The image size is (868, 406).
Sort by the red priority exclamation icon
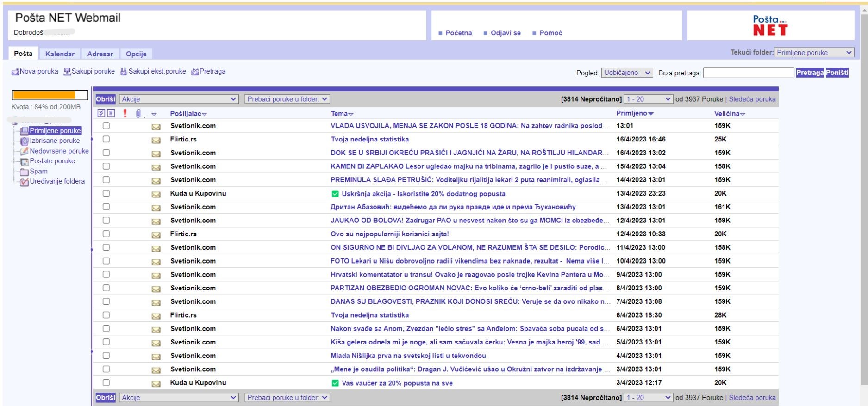[125, 113]
